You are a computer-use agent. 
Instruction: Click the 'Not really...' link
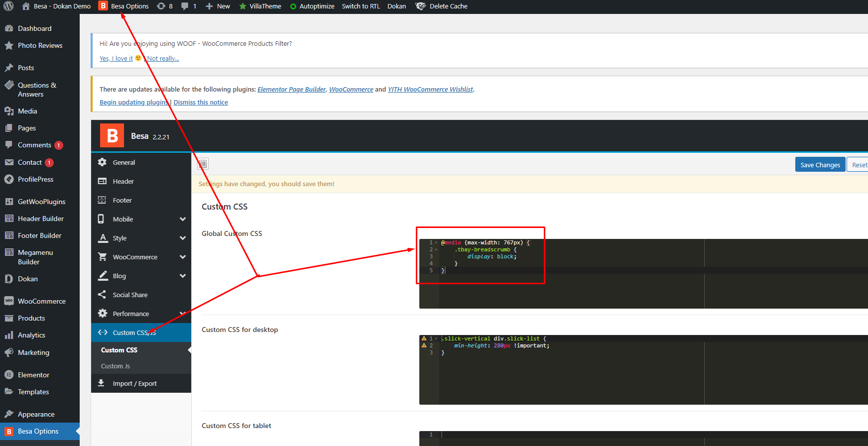[163, 59]
